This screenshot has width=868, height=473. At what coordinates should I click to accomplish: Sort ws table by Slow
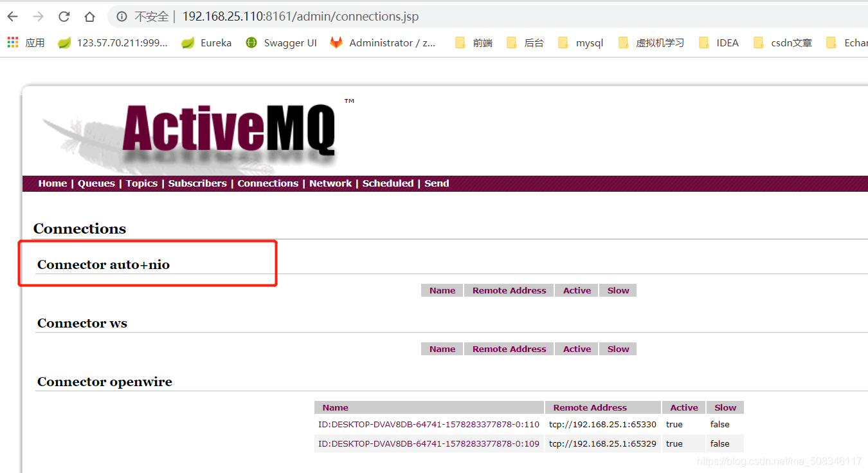pos(619,349)
